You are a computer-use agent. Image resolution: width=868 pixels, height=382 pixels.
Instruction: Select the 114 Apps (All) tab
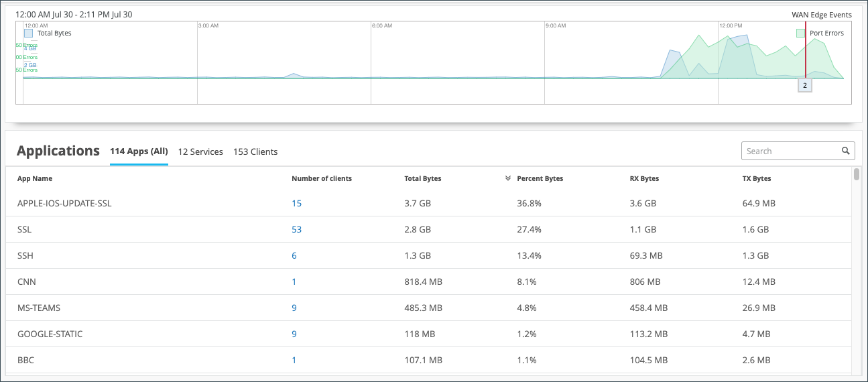(139, 151)
